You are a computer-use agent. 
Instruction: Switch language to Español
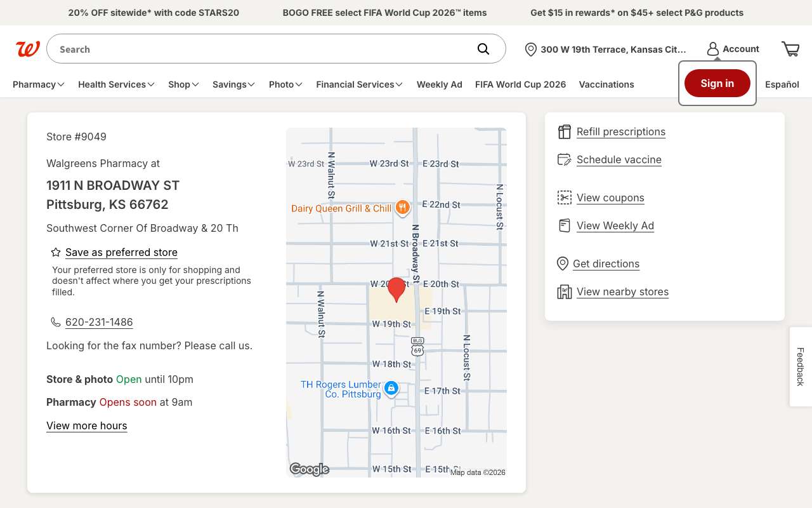(782, 84)
